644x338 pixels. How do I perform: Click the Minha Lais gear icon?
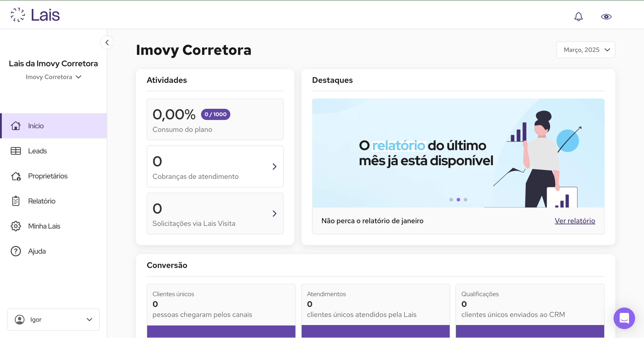(15, 226)
